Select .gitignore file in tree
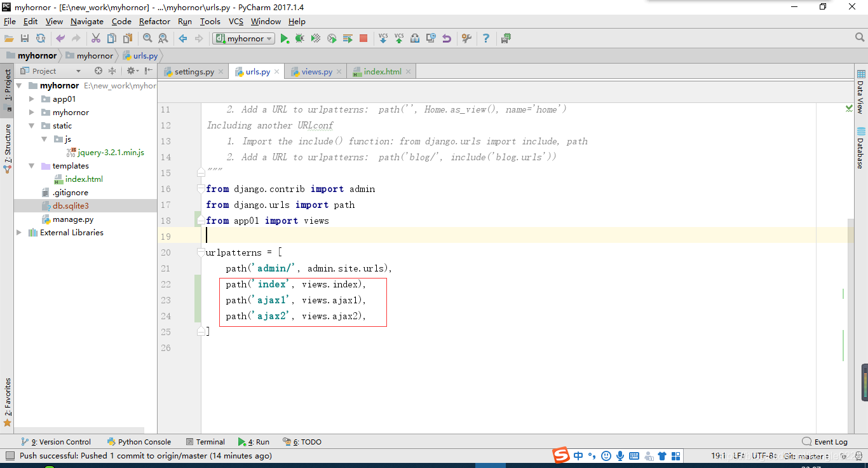 [x=64, y=193]
